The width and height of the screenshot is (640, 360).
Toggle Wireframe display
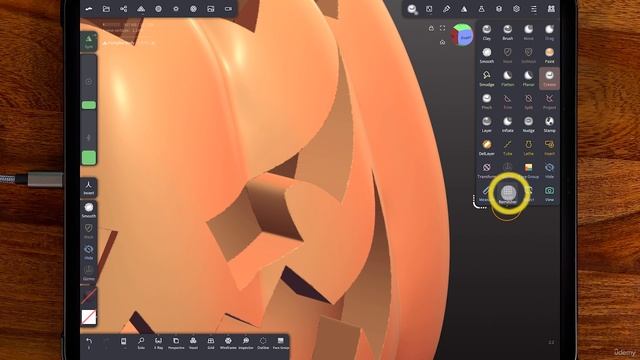(x=228, y=343)
